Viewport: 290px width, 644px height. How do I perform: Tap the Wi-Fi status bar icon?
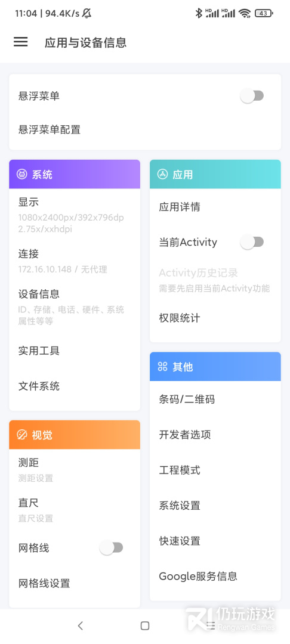245,14
